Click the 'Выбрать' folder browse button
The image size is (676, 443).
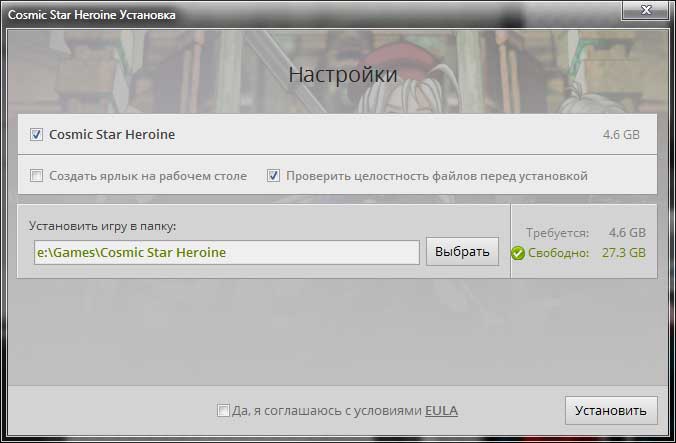(x=462, y=251)
